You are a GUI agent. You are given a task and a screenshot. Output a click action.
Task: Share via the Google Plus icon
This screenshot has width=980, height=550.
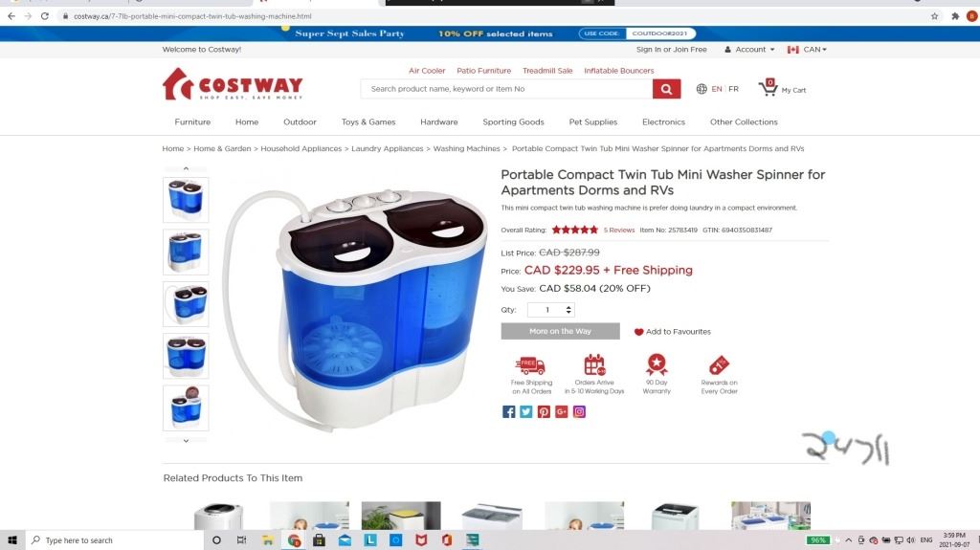tap(561, 412)
